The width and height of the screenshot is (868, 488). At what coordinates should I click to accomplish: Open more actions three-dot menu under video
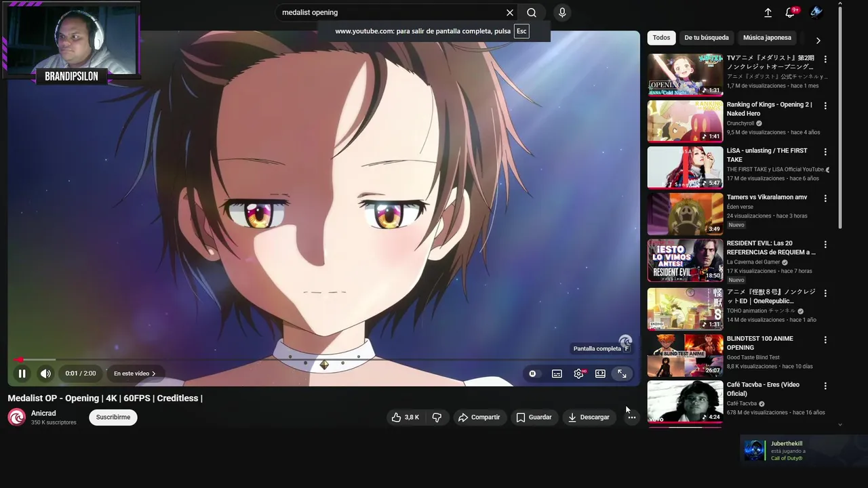tap(631, 418)
